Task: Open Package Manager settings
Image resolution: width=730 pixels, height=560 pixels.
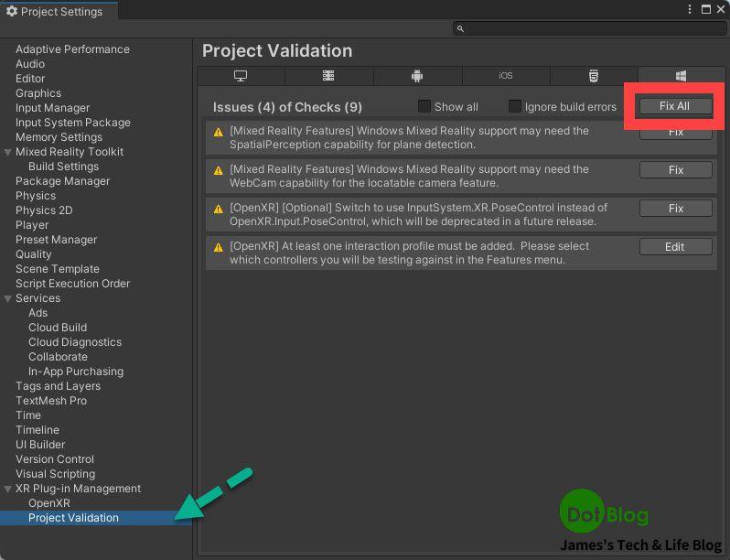Action: pyautogui.click(x=63, y=181)
